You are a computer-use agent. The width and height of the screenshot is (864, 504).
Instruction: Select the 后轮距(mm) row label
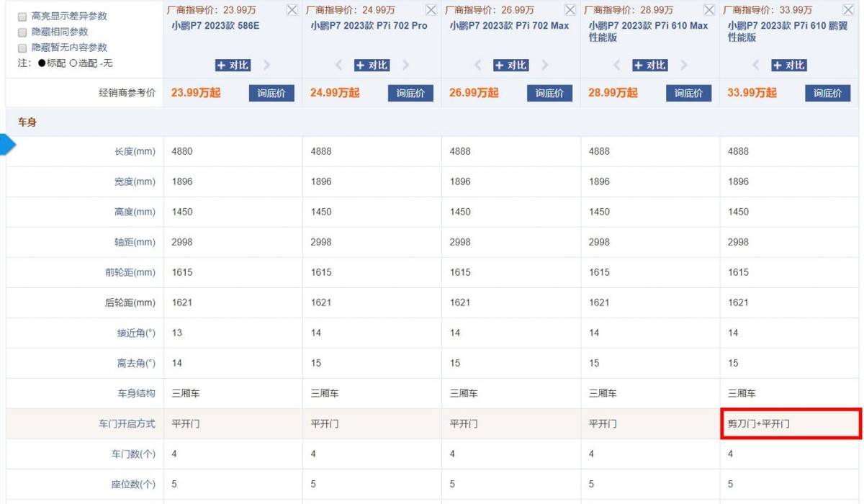coord(130,302)
